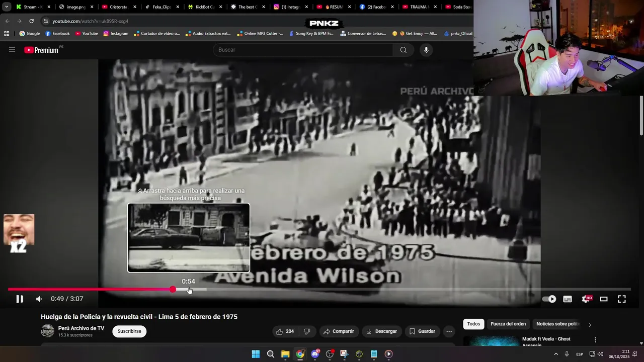Open the Song Key & BPM bookmark
Screen dimensions: 644x362
(x=311, y=34)
